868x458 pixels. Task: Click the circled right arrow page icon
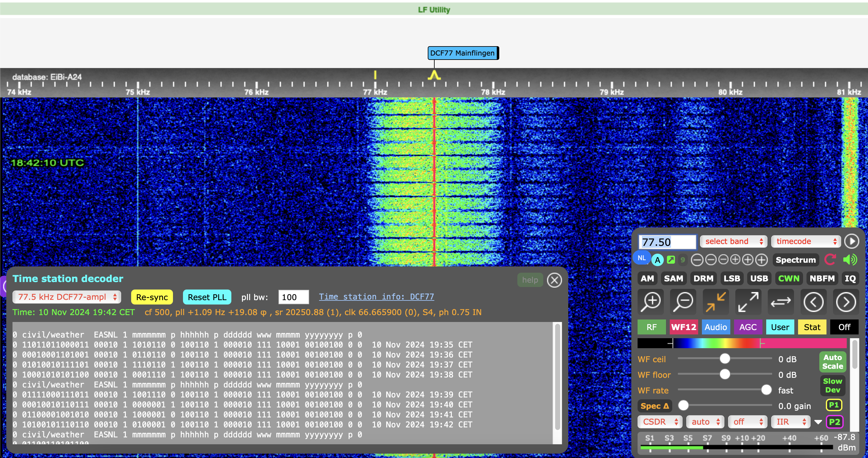coord(846,302)
